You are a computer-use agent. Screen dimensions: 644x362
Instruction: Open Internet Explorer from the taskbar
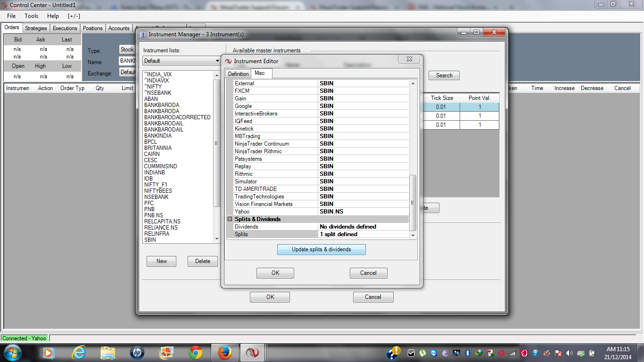point(78,353)
